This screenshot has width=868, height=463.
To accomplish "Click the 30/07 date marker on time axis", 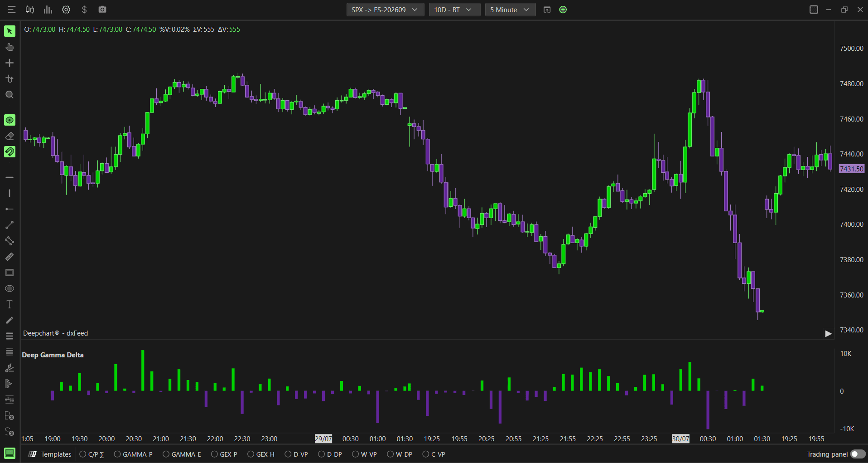I will 680,439.
